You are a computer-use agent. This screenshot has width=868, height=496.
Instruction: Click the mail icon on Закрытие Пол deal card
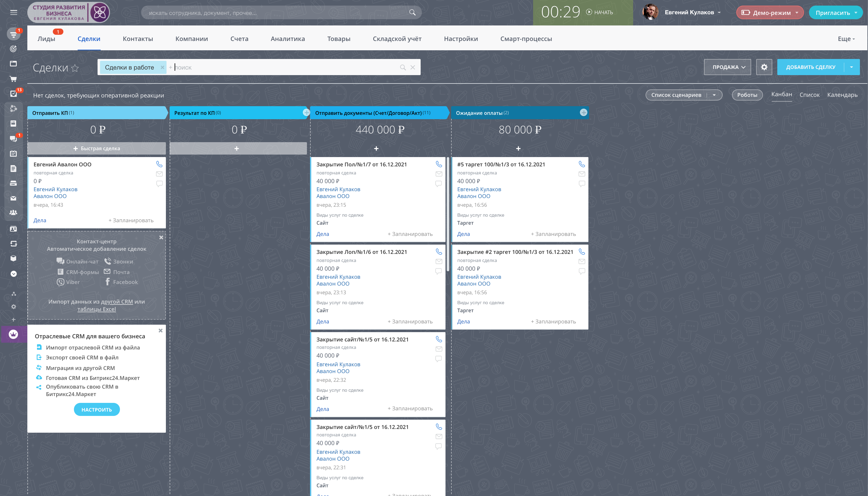coord(439,174)
